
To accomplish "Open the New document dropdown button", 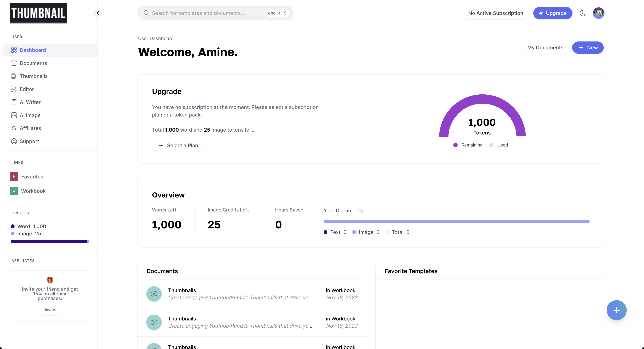I will pos(588,48).
